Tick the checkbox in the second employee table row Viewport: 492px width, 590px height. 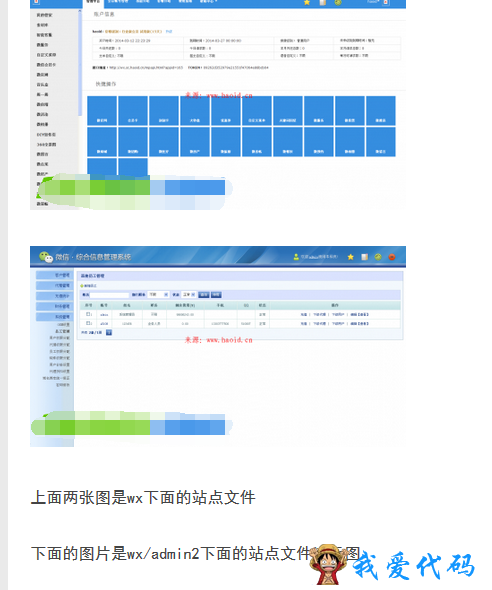click(88, 323)
